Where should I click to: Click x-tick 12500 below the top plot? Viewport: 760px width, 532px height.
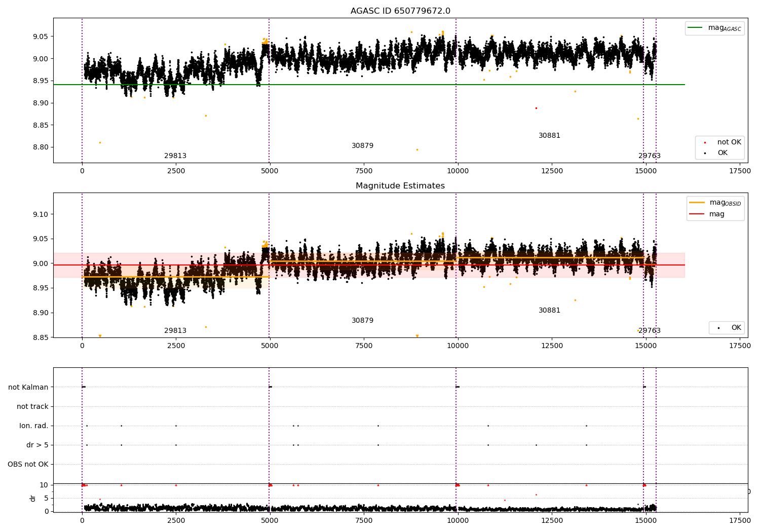tap(552, 171)
